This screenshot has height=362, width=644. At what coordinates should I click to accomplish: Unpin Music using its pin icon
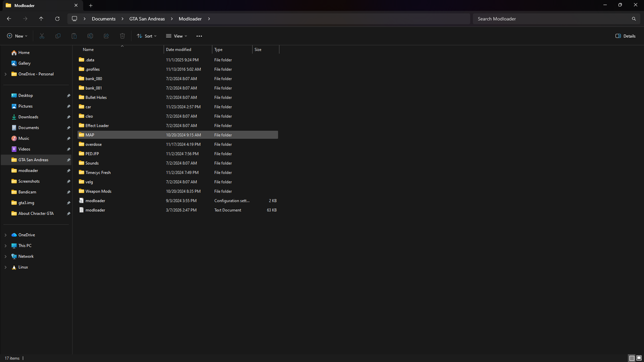(68, 138)
